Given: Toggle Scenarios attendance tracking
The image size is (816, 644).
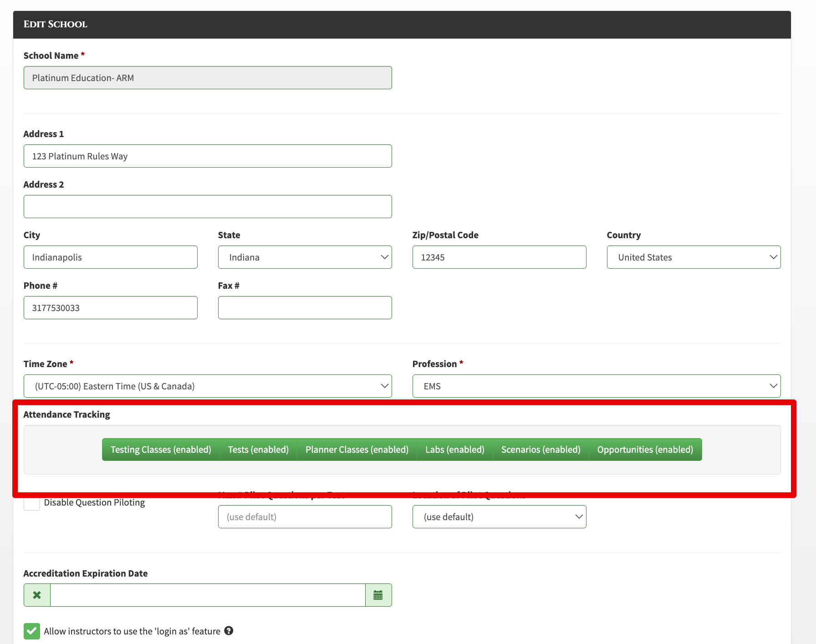Looking at the screenshot, I should coord(541,450).
